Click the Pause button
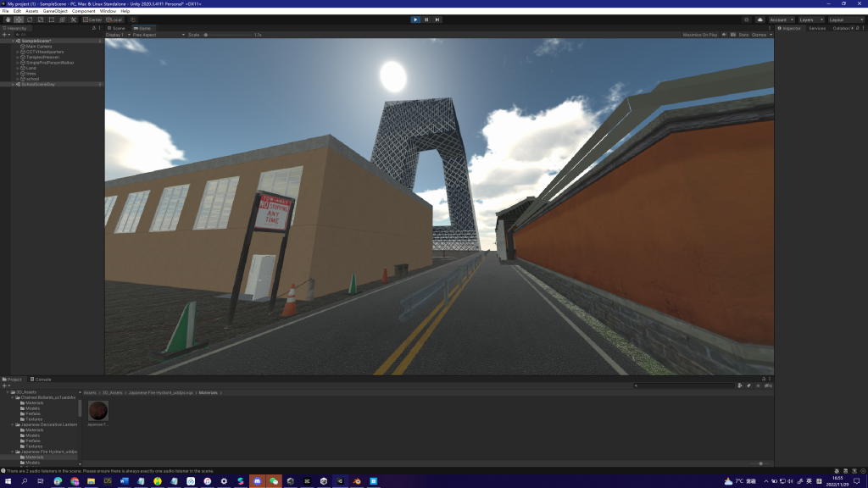This screenshot has width=868, height=488. 426,19
